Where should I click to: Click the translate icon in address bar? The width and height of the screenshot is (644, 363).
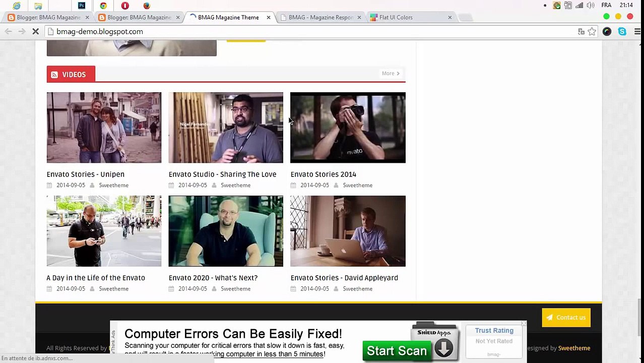tap(581, 31)
